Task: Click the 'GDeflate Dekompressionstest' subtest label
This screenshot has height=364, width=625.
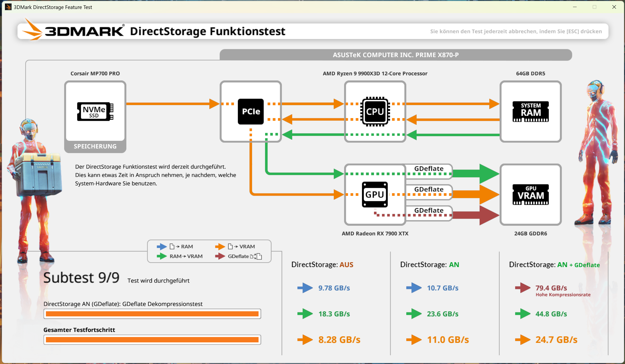Action: pyautogui.click(x=123, y=304)
